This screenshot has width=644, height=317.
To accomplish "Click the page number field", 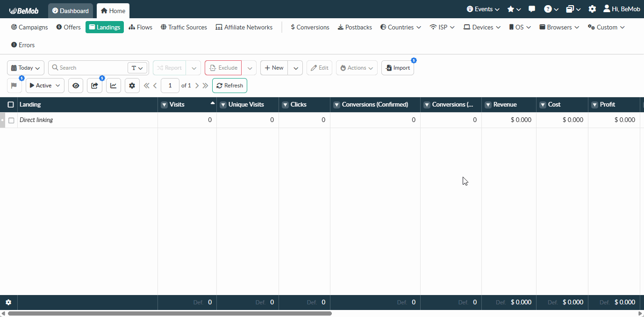I will 170,86.
